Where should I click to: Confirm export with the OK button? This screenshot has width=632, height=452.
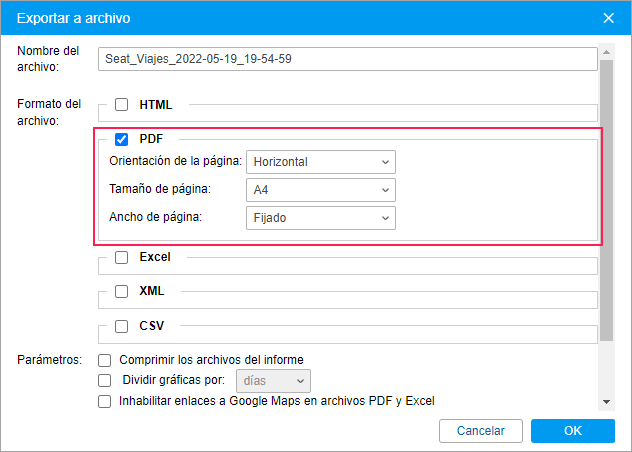[572, 431]
